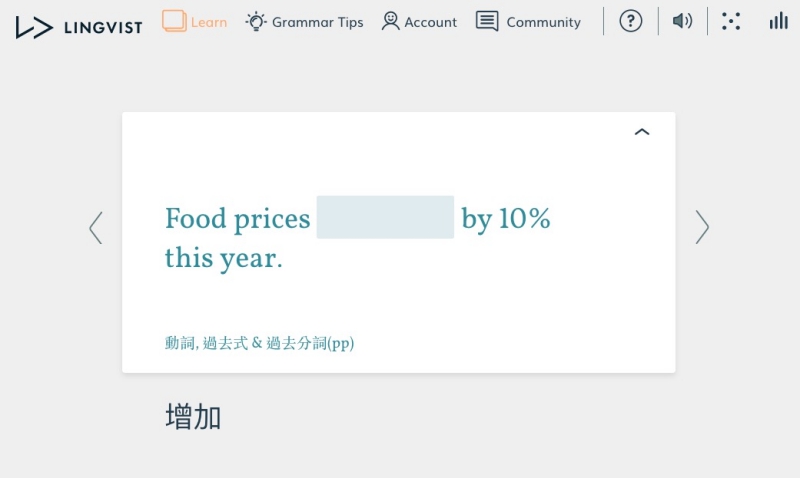
Task: Click the Account person icon
Action: 390,21
